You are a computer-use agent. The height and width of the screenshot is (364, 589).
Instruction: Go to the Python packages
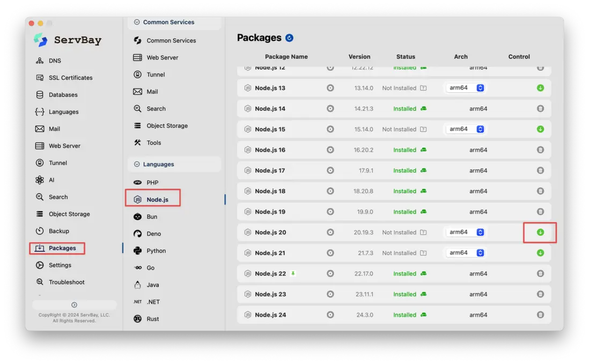tap(156, 251)
